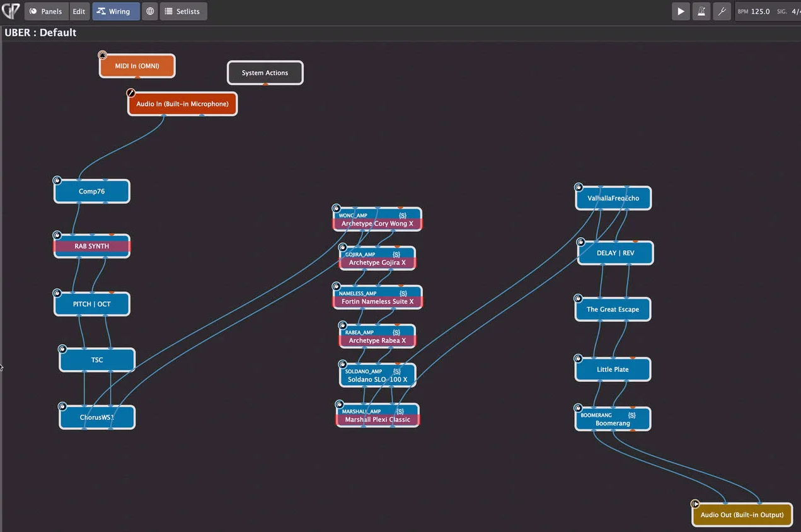801x532 pixels.
Task: Click the Gig Performer logo icon
Action: (11, 11)
